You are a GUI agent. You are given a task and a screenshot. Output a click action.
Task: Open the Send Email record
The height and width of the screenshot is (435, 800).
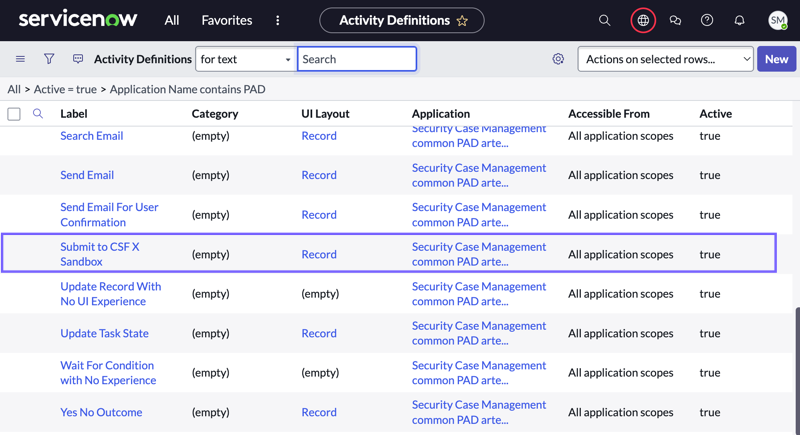point(87,175)
